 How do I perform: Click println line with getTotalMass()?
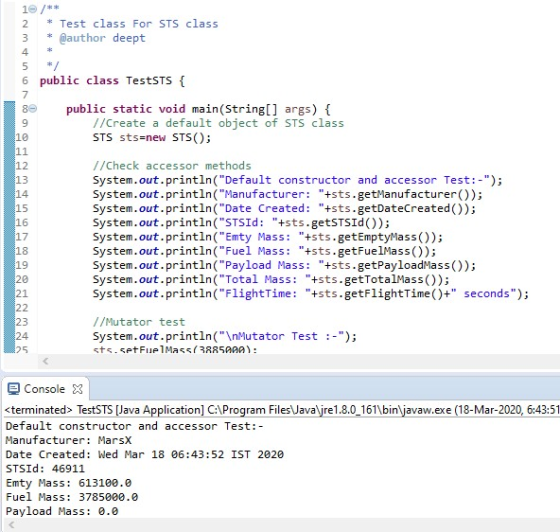click(271, 279)
